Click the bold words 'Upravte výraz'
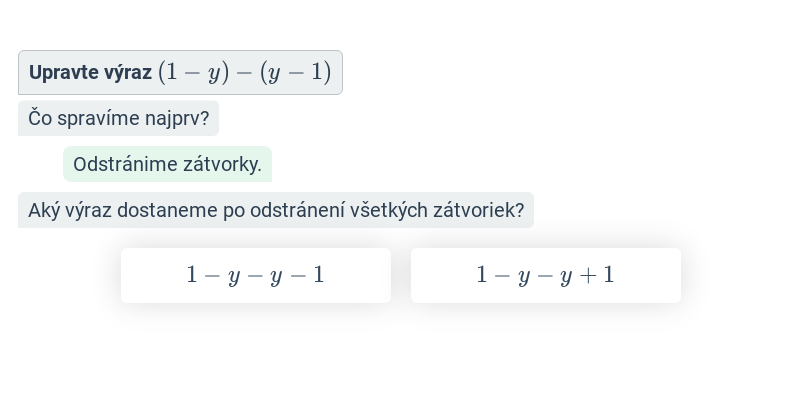The image size is (800, 400). [90, 73]
